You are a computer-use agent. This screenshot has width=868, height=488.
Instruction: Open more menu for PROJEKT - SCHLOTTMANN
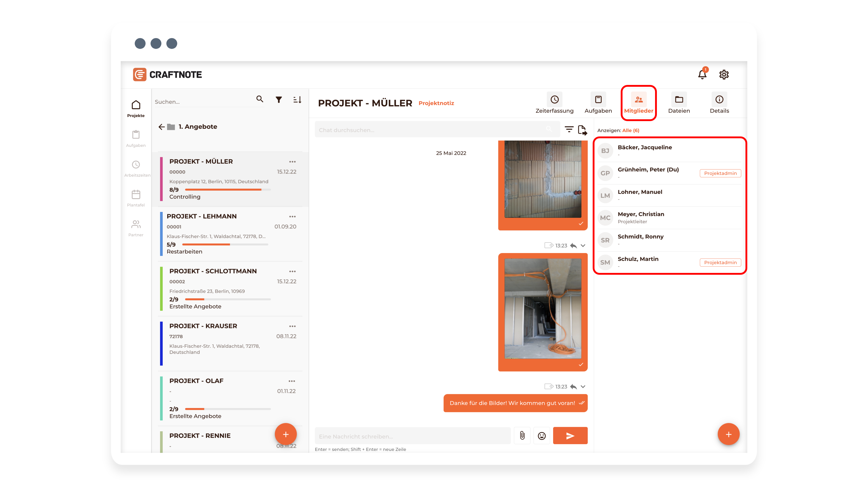click(292, 271)
